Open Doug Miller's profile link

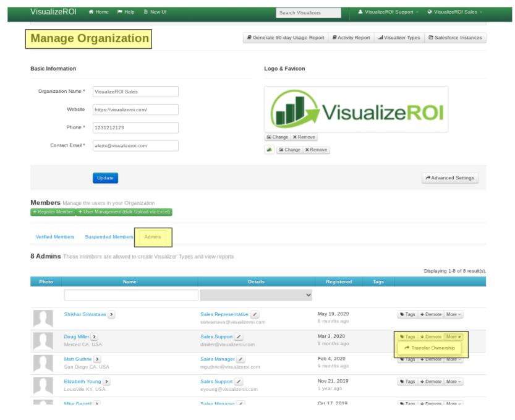click(x=77, y=337)
